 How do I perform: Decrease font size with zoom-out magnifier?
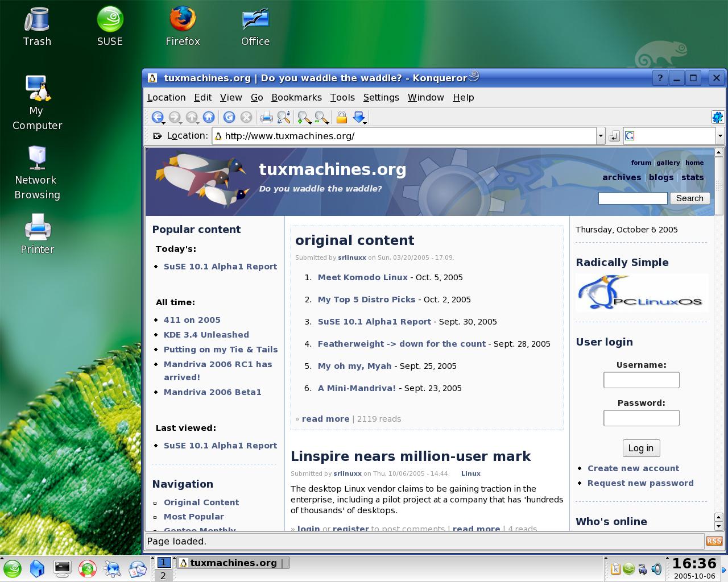tap(321, 117)
